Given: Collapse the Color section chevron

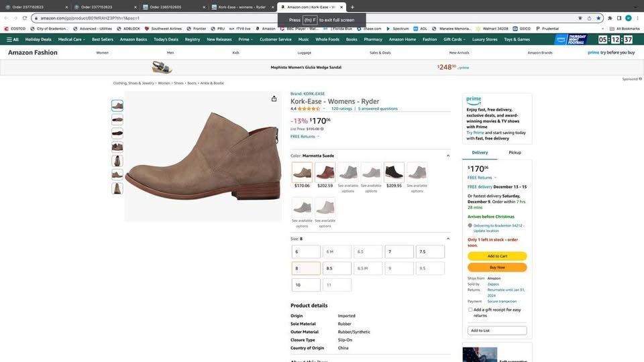Looking at the screenshot, I should (x=448, y=156).
